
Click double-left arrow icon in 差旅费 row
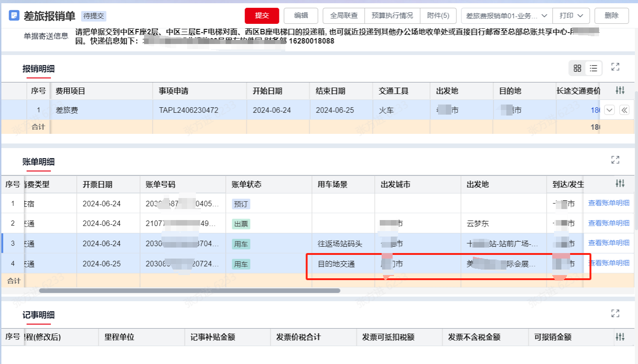624,110
